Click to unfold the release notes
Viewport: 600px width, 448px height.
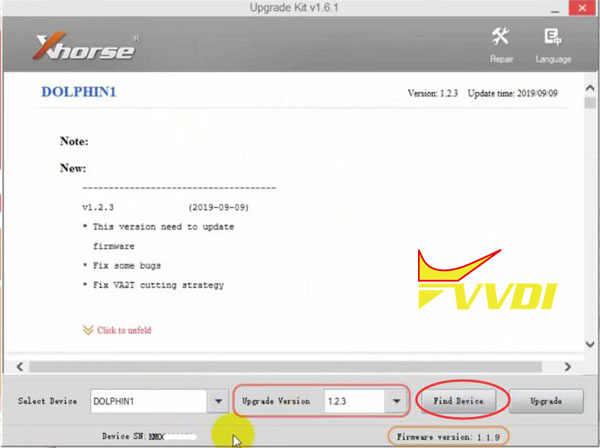tap(124, 330)
